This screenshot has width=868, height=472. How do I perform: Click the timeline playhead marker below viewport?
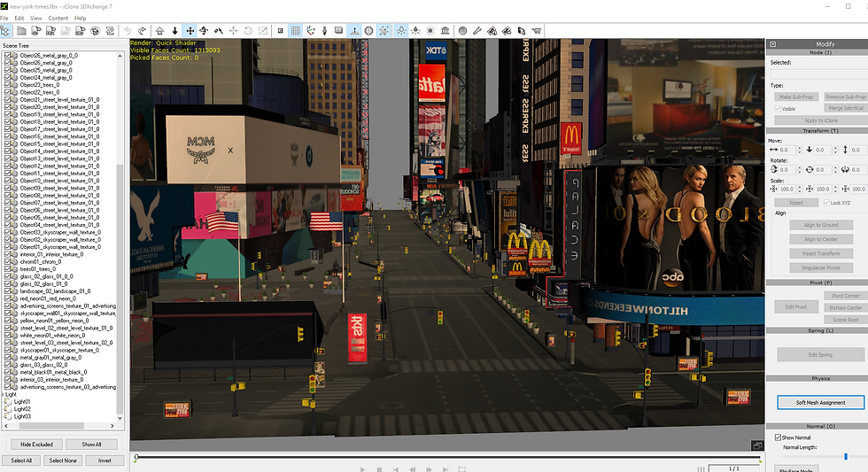click(x=136, y=458)
